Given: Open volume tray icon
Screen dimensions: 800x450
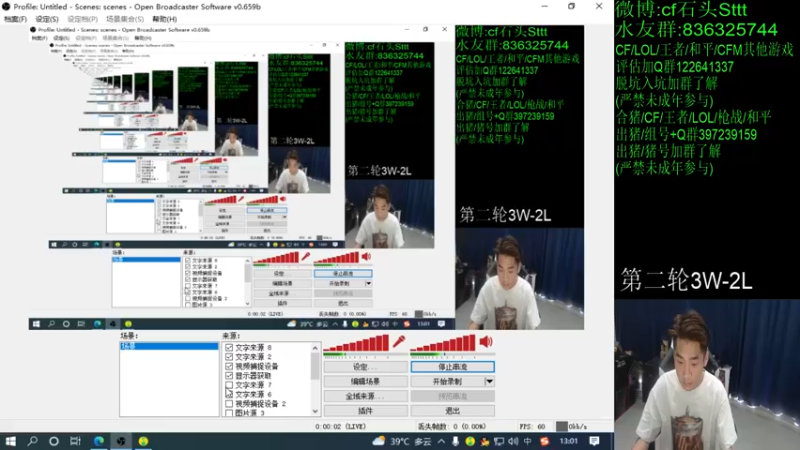Looking at the screenshot, I should tap(513, 441).
